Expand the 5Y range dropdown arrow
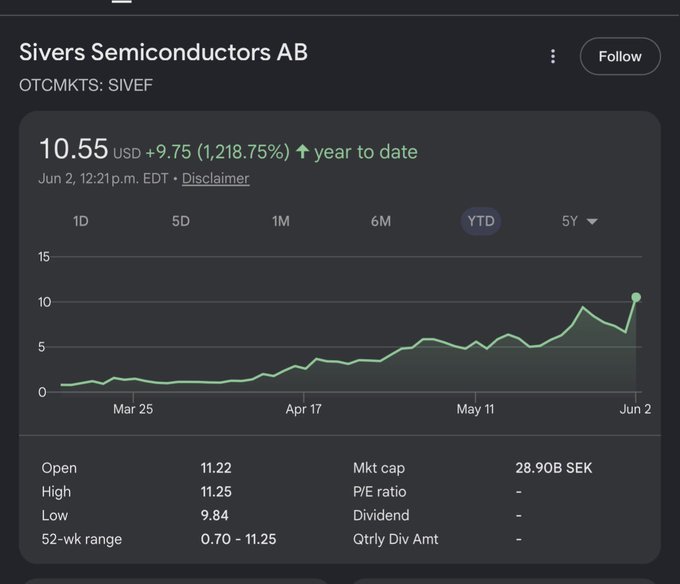Image resolution: width=680 pixels, height=584 pixels. [x=592, y=222]
